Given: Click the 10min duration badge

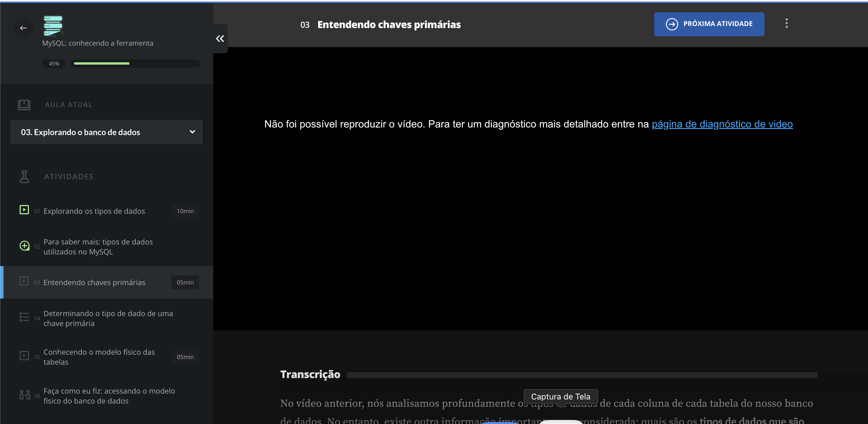Looking at the screenshot, I should [x=185, y=211].
